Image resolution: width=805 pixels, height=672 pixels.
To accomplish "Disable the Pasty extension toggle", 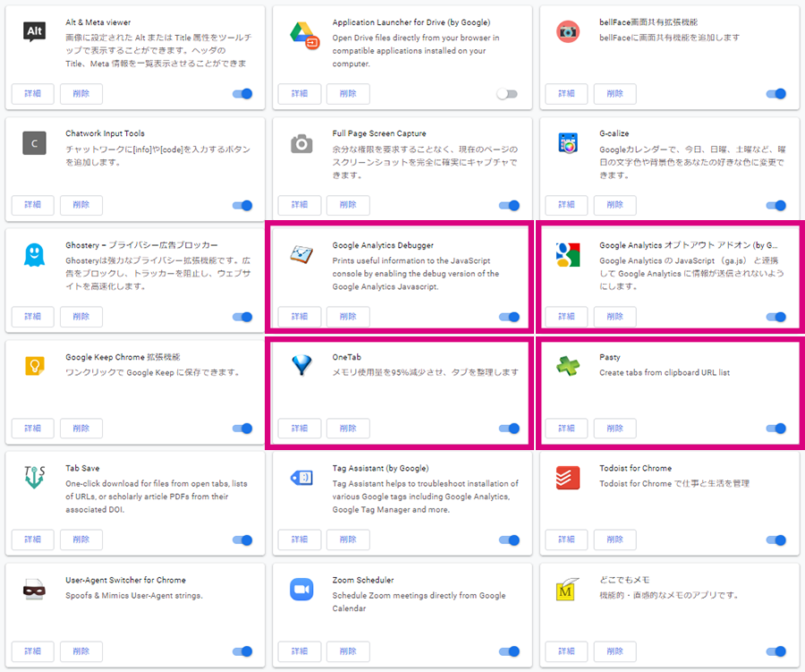I will coord(775,428).
